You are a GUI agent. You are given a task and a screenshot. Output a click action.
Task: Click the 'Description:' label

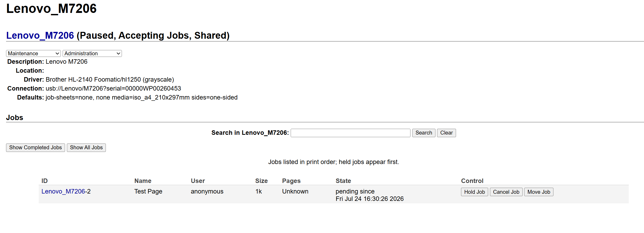[26, 62]
